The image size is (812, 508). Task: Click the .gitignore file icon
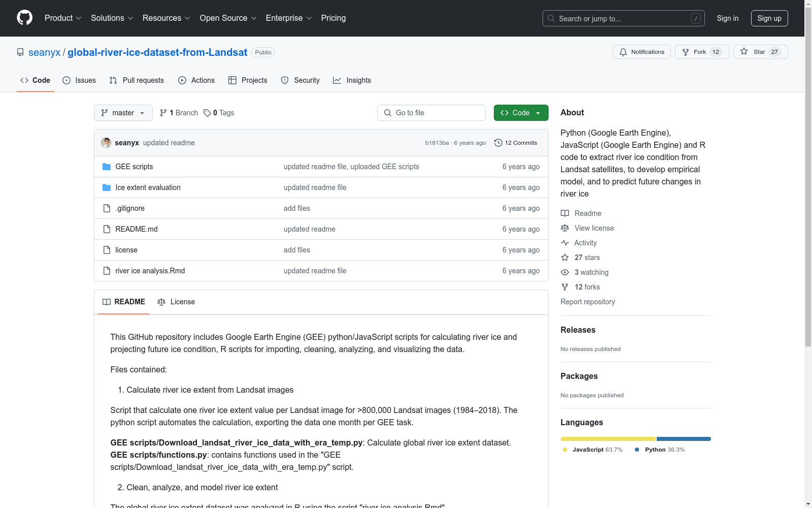107,208
